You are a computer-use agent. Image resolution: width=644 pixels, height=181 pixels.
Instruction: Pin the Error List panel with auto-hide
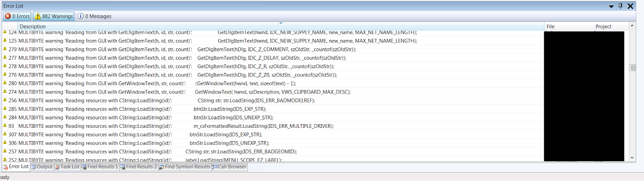(x=620, y=6)
